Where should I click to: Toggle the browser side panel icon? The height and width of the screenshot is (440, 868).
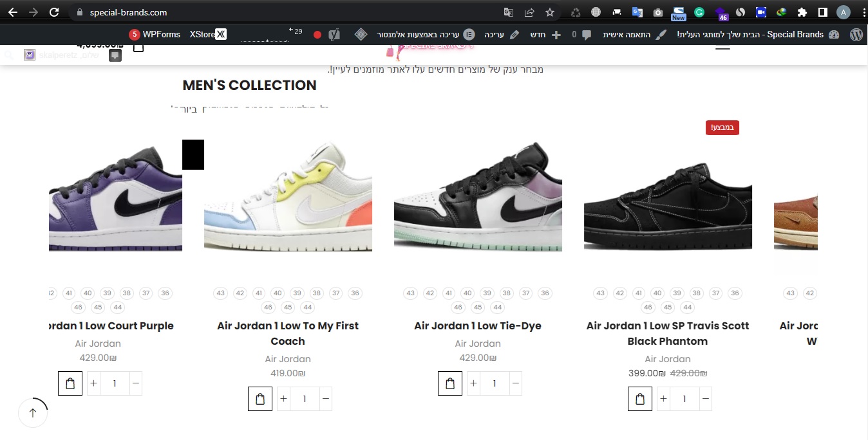click(x=823, y=12)
